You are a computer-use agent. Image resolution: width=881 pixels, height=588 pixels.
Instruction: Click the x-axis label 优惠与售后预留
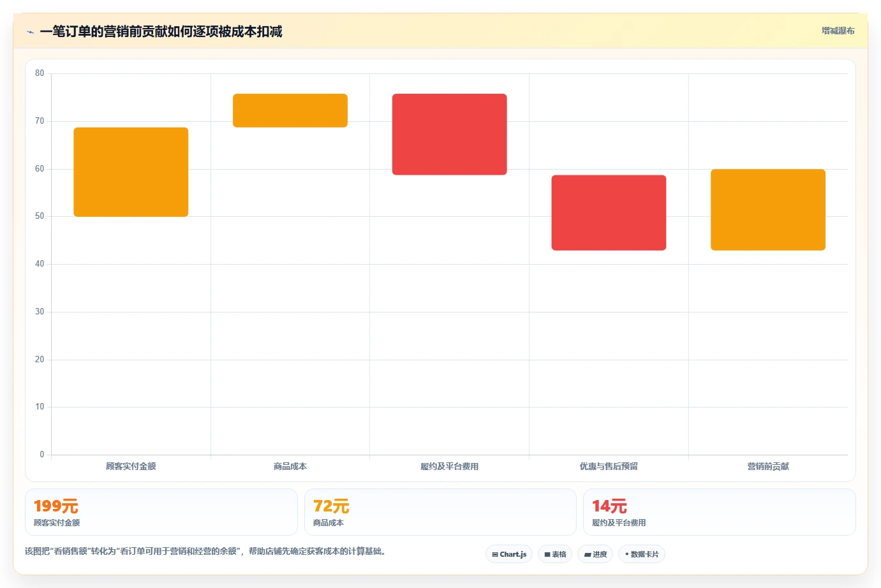point(609,466)
